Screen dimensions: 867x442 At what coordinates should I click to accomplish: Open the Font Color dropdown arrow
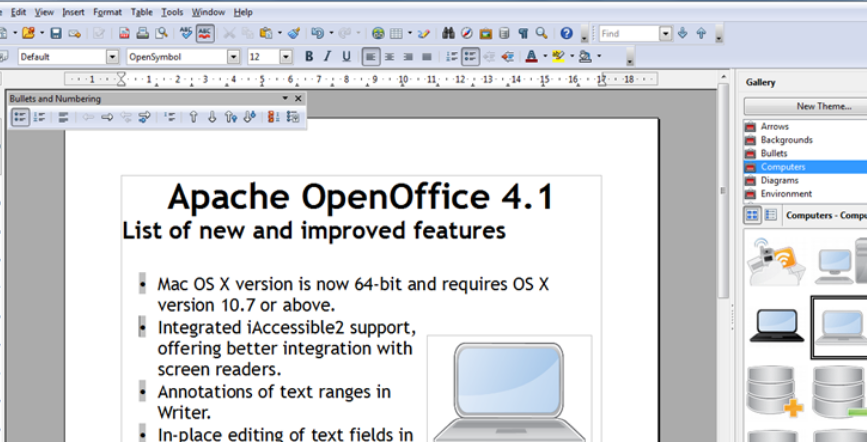545,56
